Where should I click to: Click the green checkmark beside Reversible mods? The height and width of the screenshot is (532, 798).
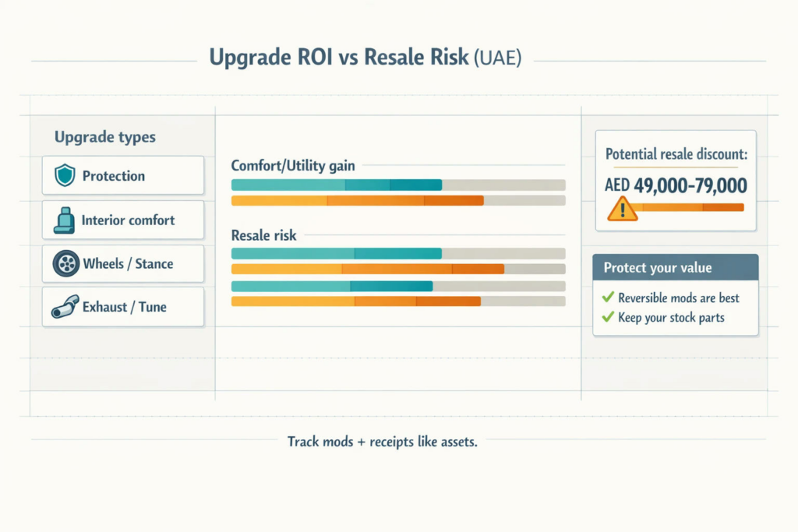coord(608,297)
